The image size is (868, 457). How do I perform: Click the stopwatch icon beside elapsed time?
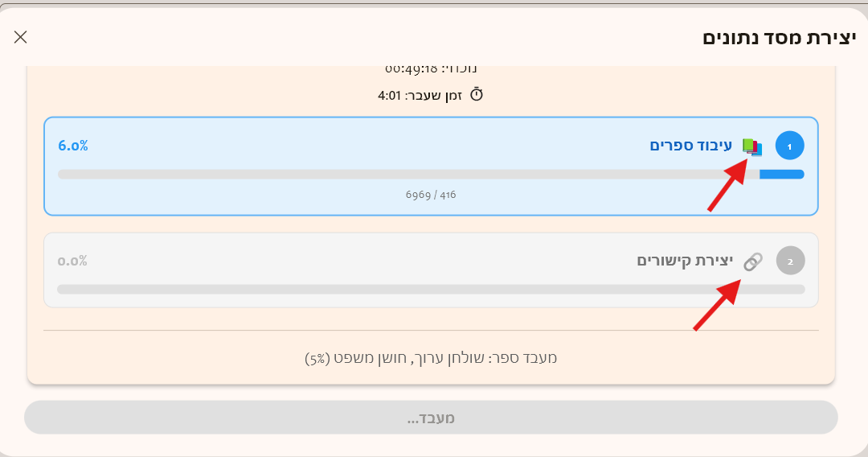pyautogui.click(x=477, y=95)
